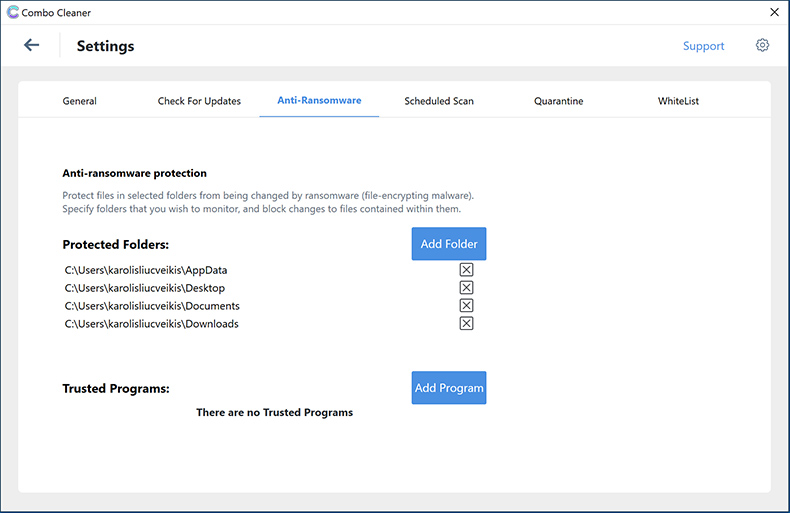Go back using the left arrow
The width and height of the screenshot is (790, 513).
coord(31,45)
